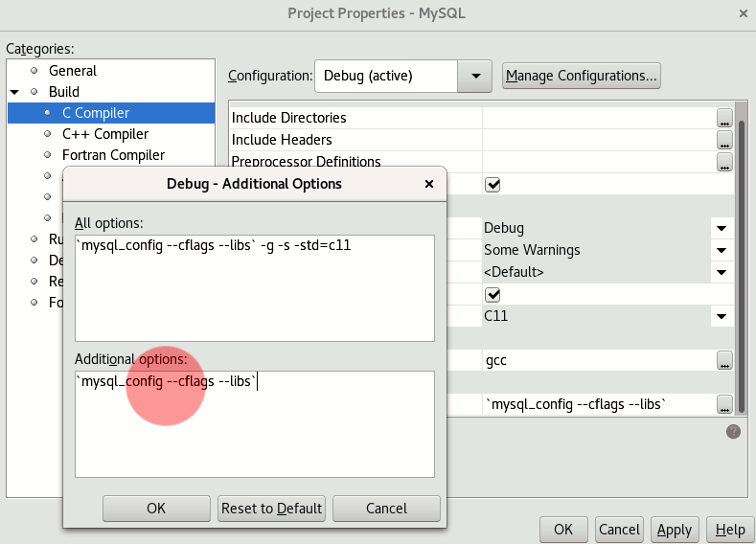The width and height of the screenshot is (756, 544).
Task: Open Preprocessor Definitions browse ellipsis button
Action: coord(724,162)
